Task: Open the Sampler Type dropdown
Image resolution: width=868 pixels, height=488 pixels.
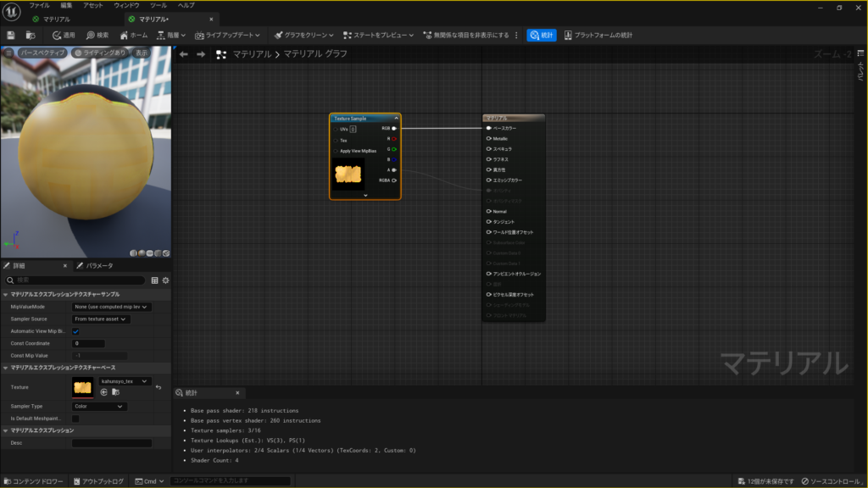Action: (x=98, y=407)
